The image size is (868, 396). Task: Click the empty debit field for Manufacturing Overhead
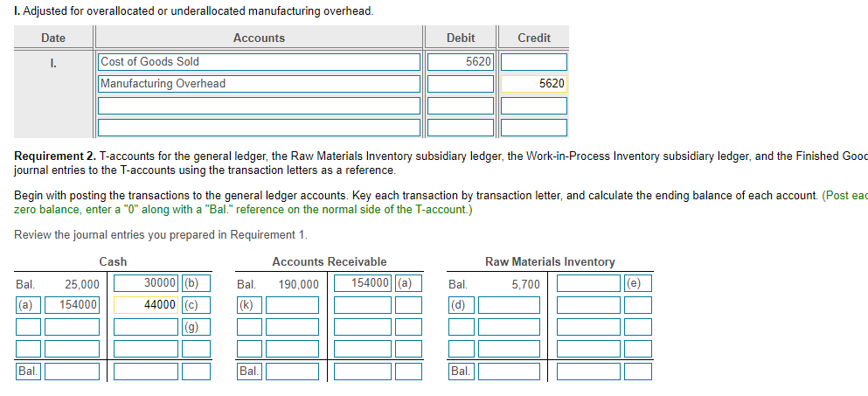coord(460,84)
